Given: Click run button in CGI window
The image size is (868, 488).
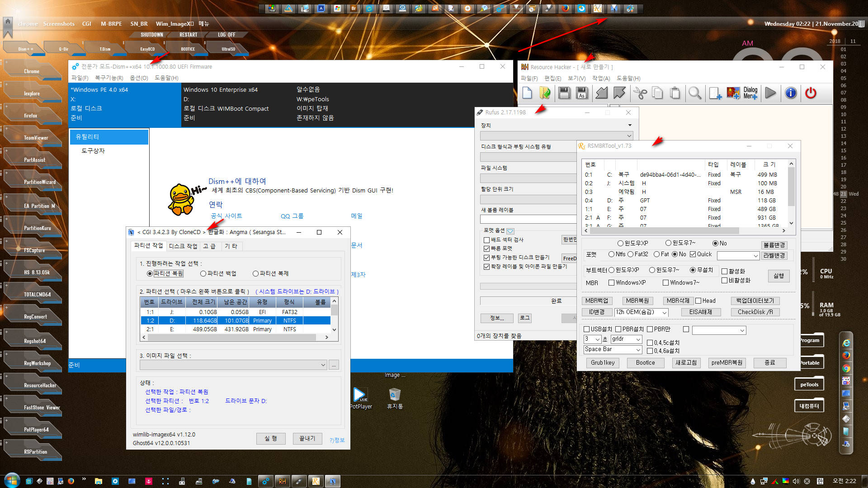Looking at the screenshot, I should 271,438.
